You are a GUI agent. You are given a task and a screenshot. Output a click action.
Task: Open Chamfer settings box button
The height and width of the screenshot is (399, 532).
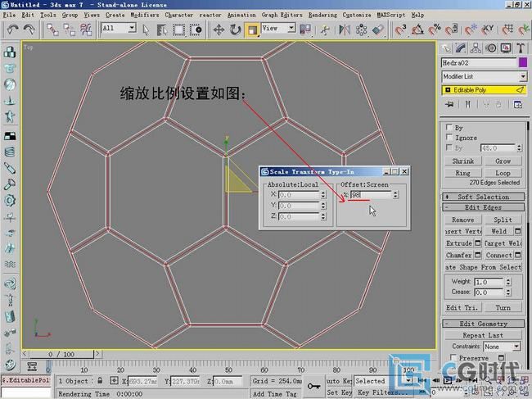pyautogui.click(x=478, y=255)
